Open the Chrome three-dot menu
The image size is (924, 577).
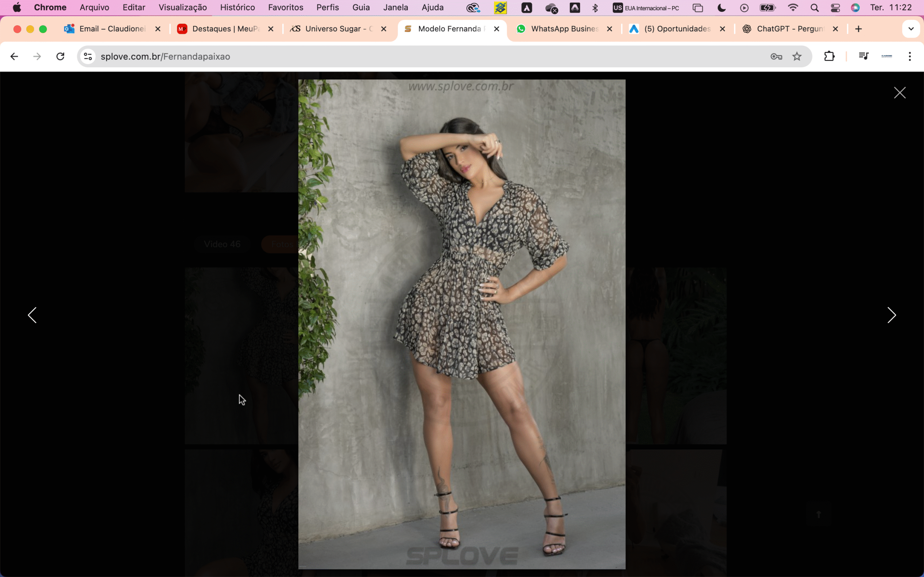(x=910, y=57)
